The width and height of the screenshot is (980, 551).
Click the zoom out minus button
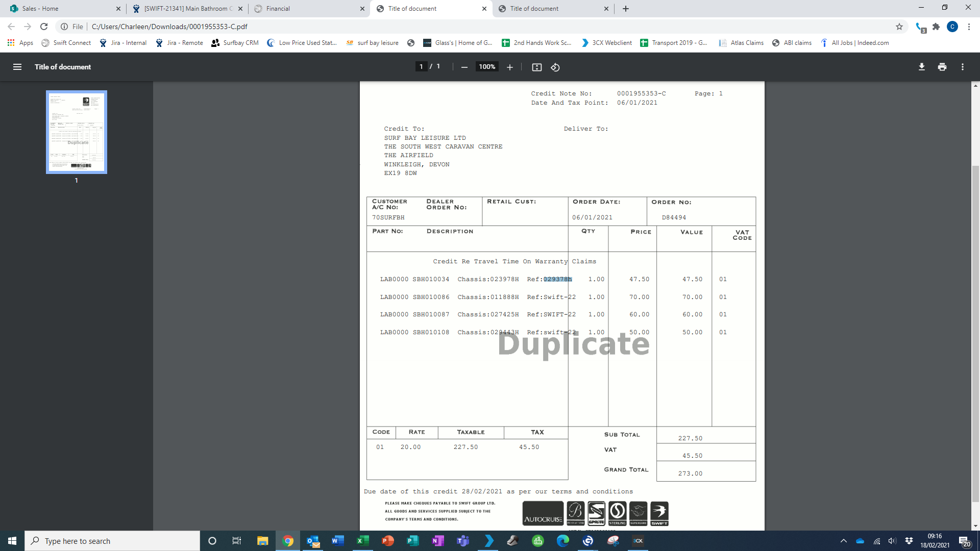point(464,67)
